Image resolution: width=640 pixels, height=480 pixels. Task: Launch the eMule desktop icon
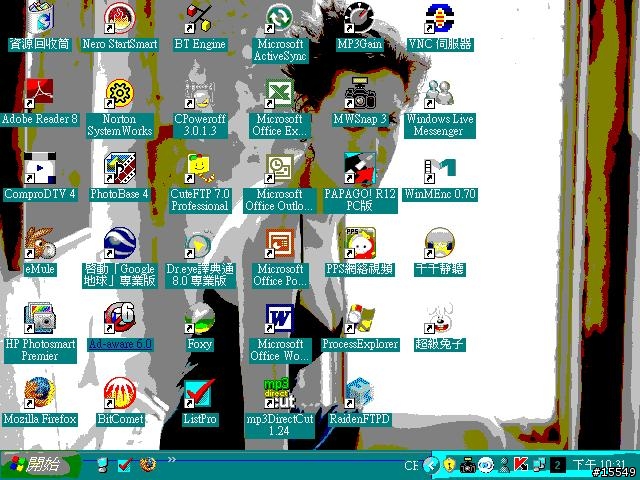(40, 243)
